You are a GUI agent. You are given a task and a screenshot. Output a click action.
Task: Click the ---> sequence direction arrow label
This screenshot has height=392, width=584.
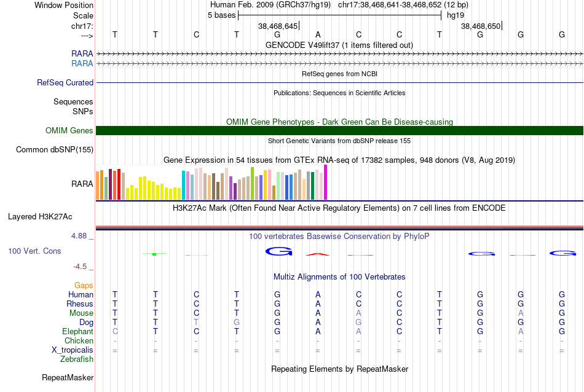pos(87,36)
